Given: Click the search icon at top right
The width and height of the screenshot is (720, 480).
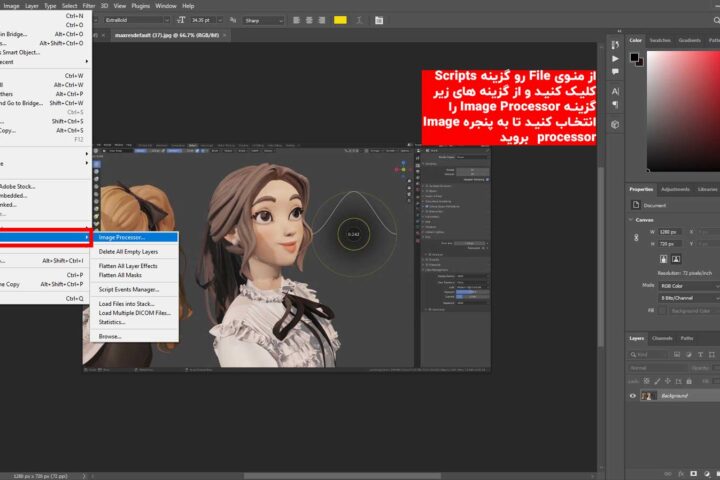Looking at the screenshot, I should (x=716, y=20).
